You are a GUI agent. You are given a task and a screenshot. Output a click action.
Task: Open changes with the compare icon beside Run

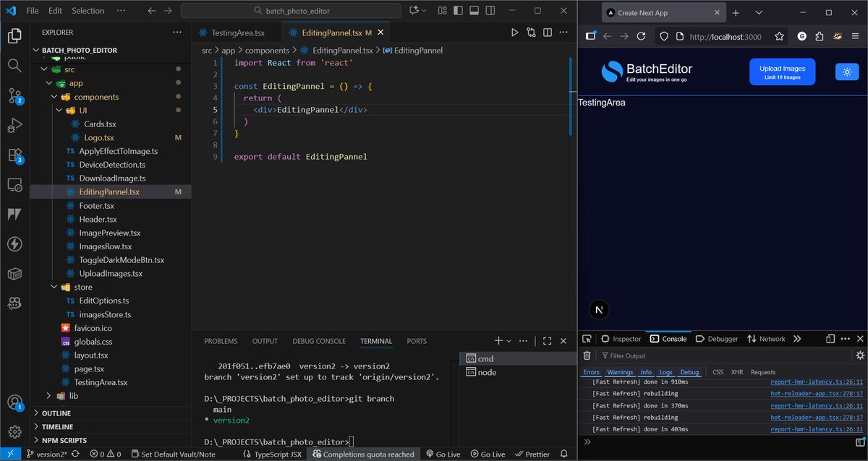(x=532, y=33)
